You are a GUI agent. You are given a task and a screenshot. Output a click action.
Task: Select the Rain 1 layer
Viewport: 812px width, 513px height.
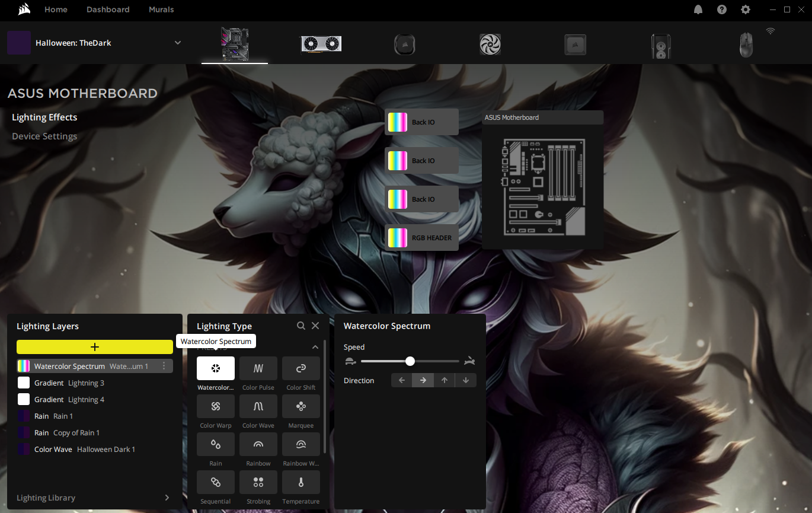click(95, 416)
